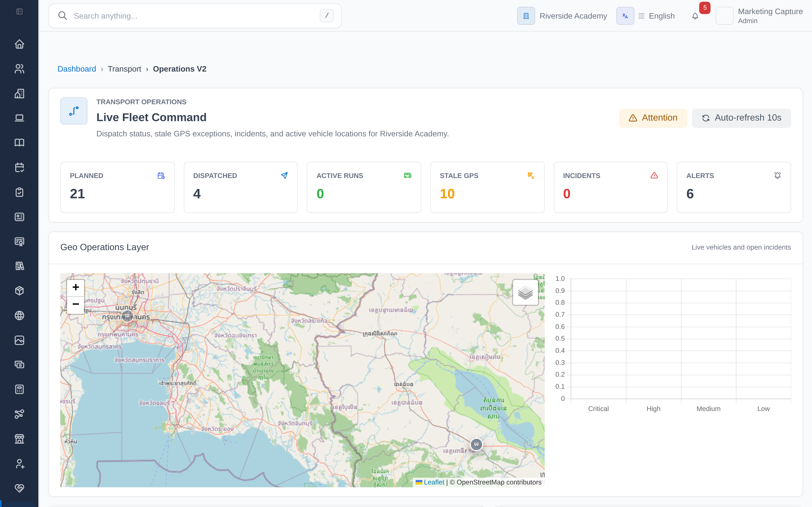
Task: Click the notifications bell icon
Action: 695,16
